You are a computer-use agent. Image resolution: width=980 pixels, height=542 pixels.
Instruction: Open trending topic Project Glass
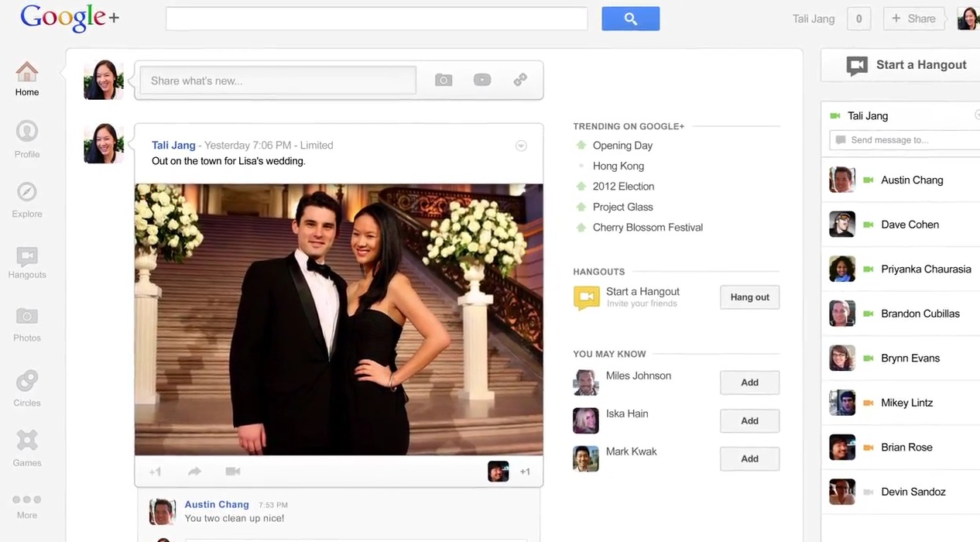tap(622, 207)
